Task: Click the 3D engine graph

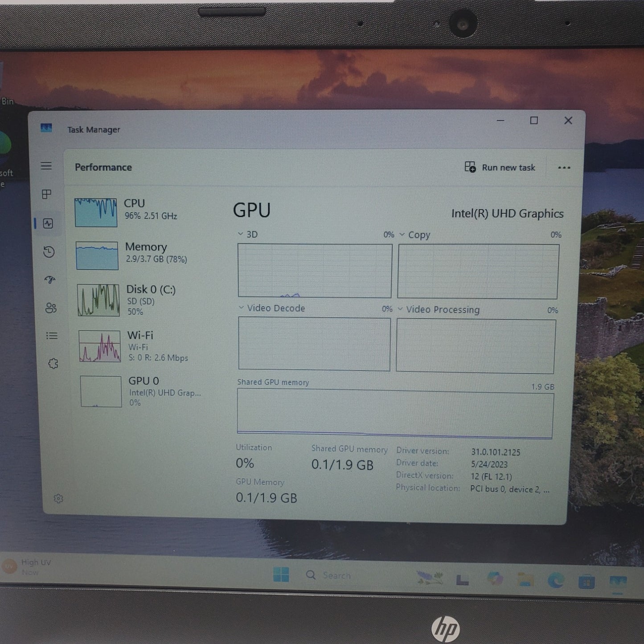Action: 315,271
